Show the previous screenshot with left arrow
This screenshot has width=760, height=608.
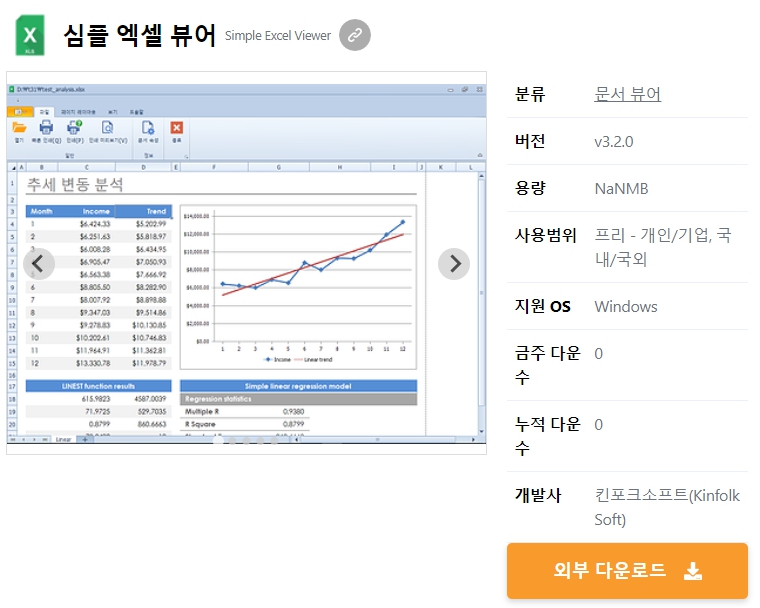point(39,264)
